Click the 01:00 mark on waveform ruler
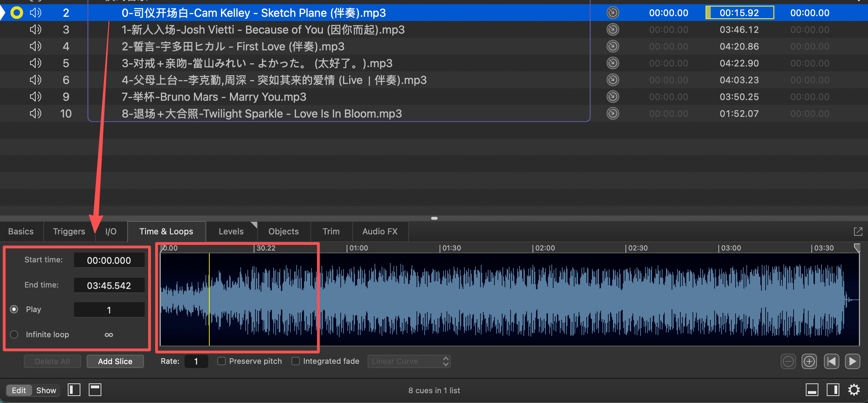Viewport: 868px width, 403px height. 359,248
